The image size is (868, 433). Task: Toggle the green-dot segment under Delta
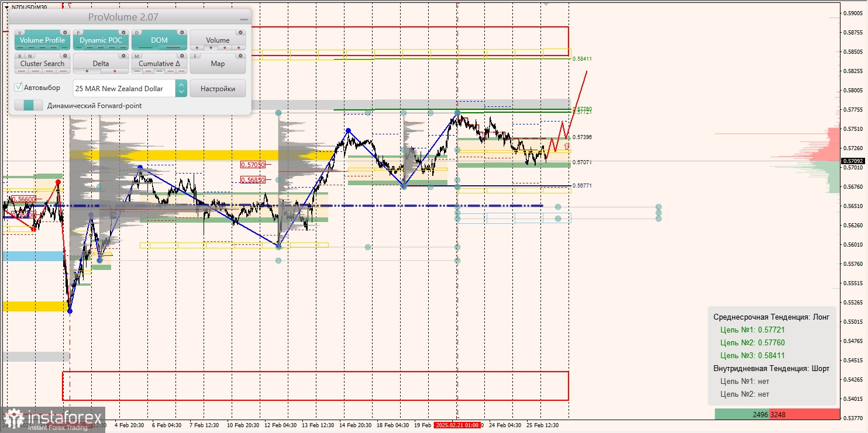[87, 71]
